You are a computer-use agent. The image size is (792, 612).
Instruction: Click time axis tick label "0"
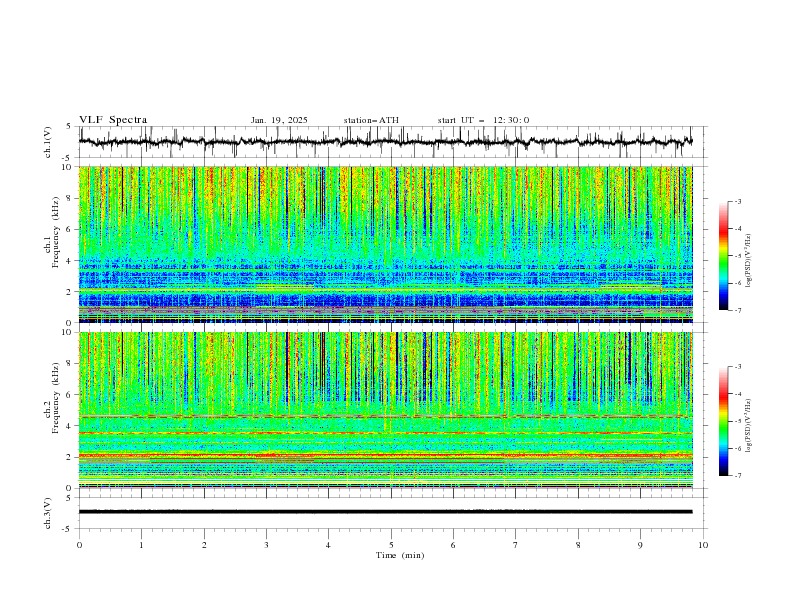(x=79, y=545)
